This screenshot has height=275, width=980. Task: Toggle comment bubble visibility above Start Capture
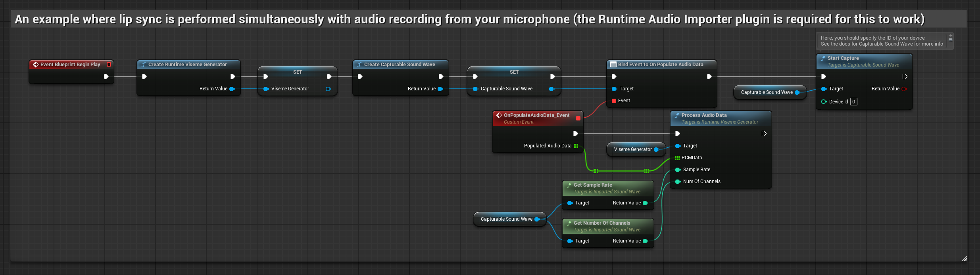coord(951,40)
